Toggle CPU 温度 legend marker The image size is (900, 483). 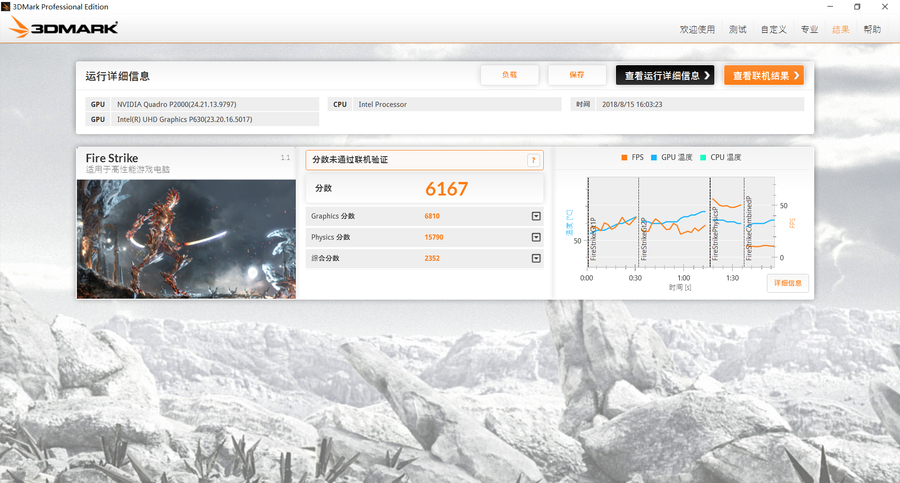(x=703, y=158)
